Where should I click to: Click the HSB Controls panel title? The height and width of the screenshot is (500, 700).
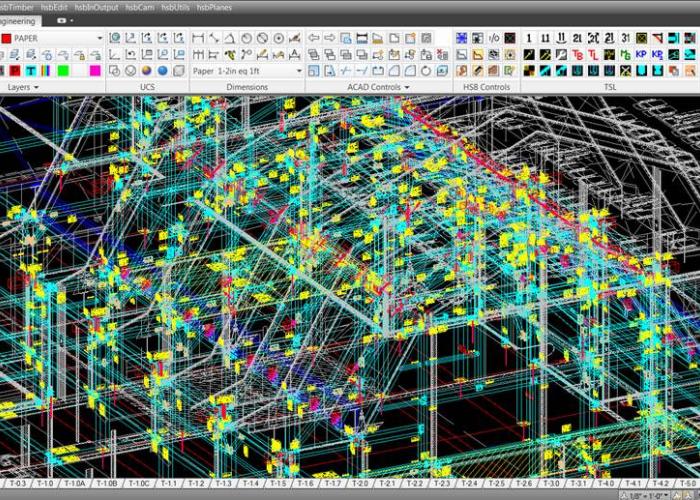coord(486,88)
